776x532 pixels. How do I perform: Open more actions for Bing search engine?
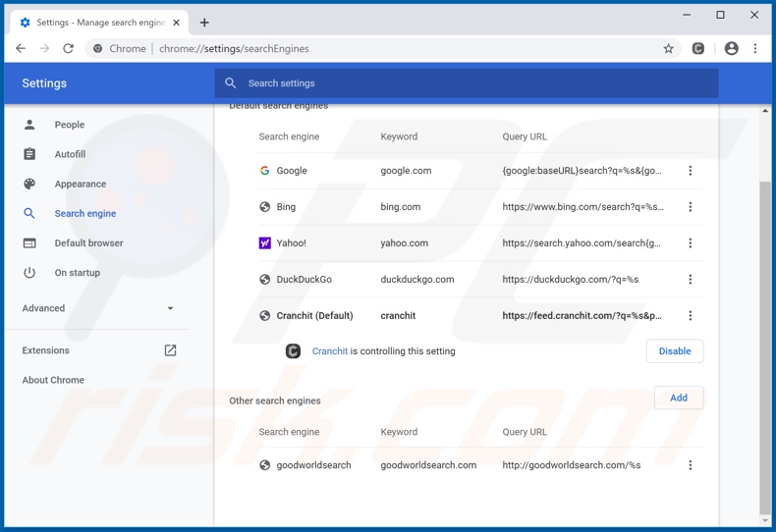691,207
